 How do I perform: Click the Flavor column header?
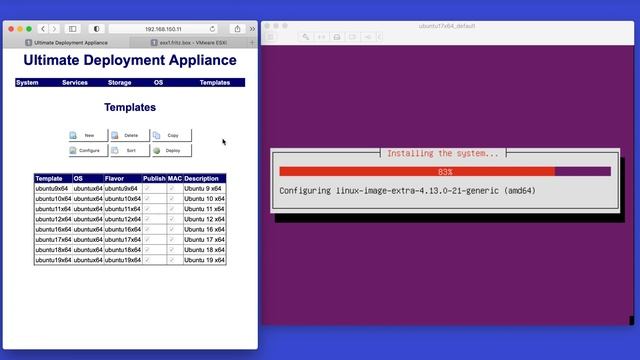coord(123,178)
